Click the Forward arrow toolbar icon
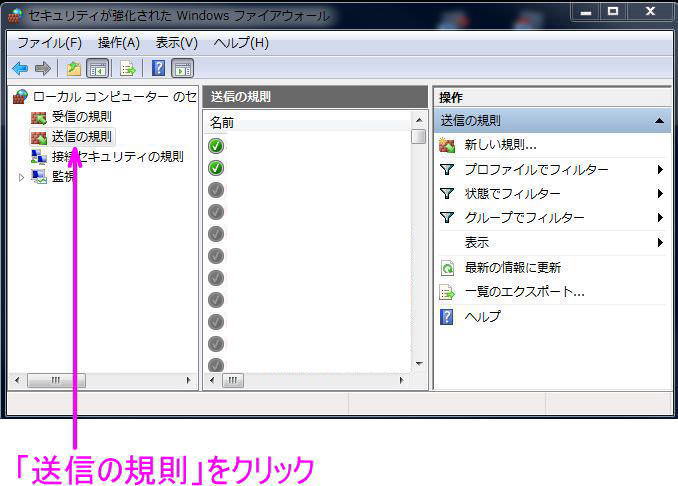Image resolution: width=678 pixels, height=486 pixels. coord(43,68)
